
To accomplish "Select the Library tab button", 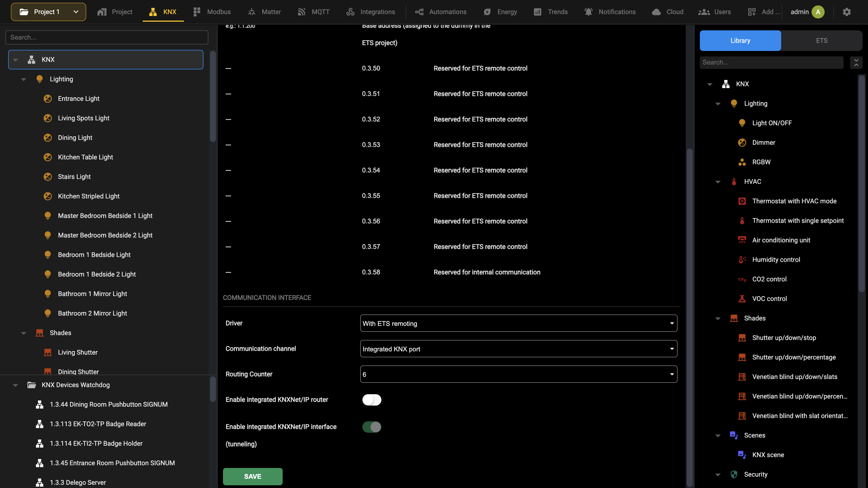I will 740,40.
